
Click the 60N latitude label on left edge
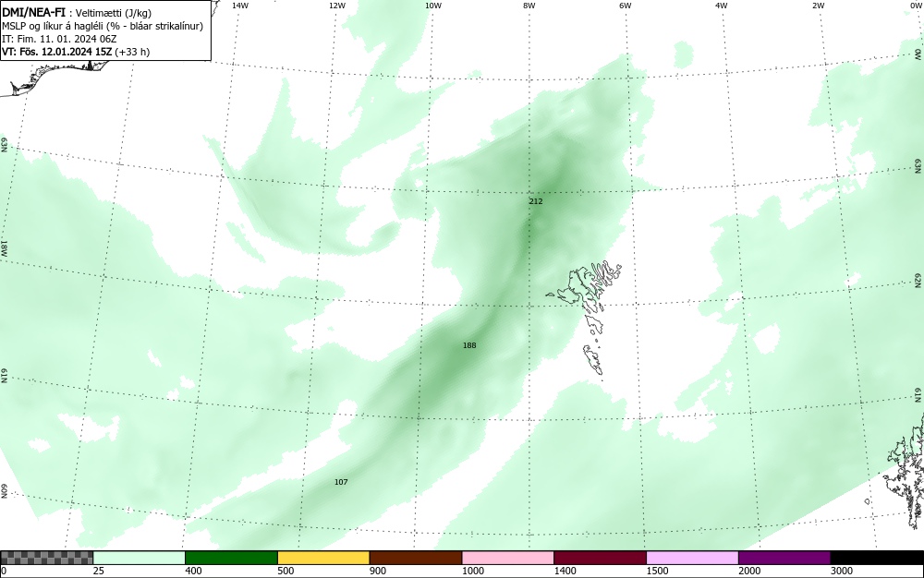pyautogui.click(x=4, y=491)
